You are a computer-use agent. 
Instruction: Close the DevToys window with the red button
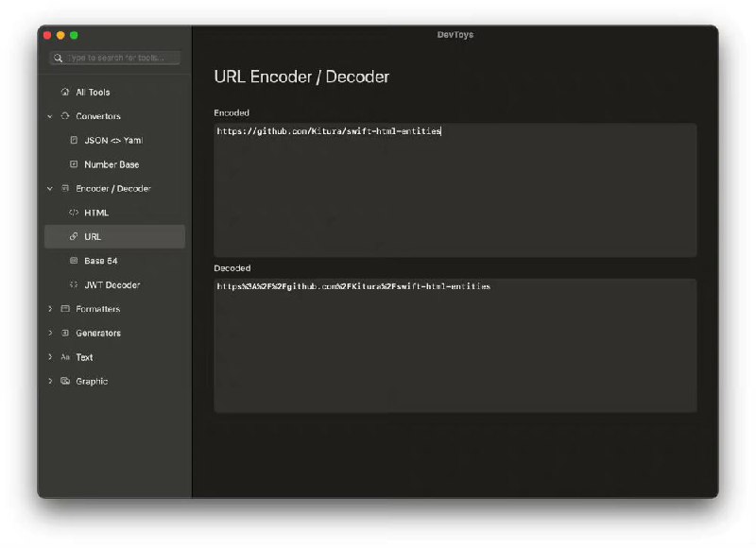(47, 35)
